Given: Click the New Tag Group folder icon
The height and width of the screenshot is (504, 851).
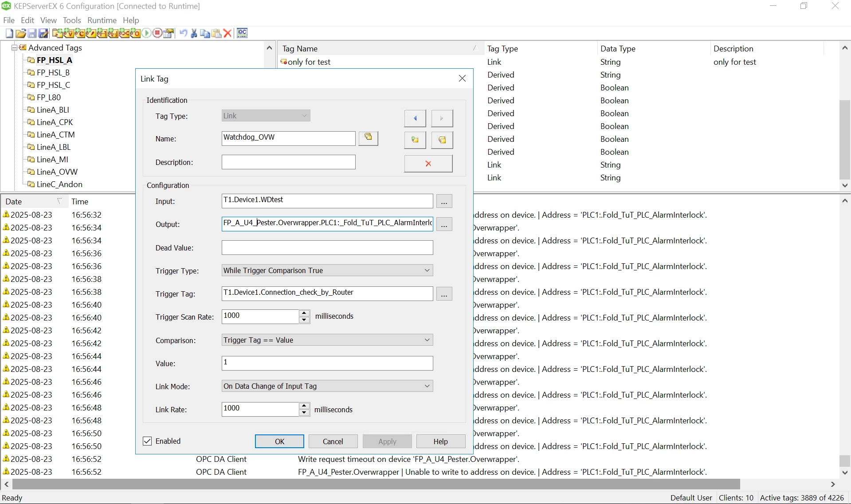Looking at the screenshot, I should point(57,33).
